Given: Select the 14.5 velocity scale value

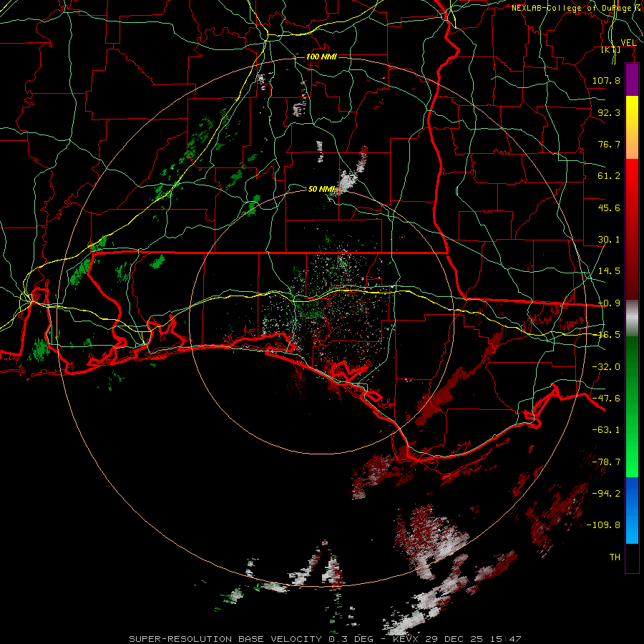Looking at the screenshot, I should tap(609, 270).
